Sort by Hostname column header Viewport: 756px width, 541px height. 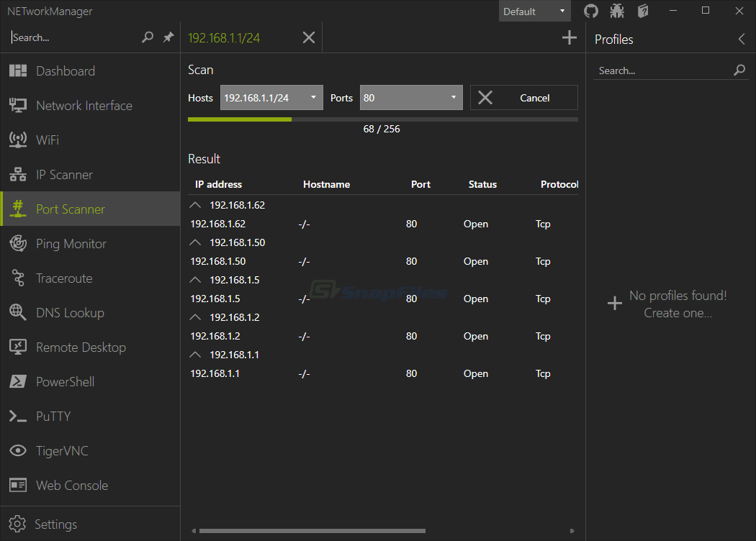pyautogui.click(x=326, y=184)
